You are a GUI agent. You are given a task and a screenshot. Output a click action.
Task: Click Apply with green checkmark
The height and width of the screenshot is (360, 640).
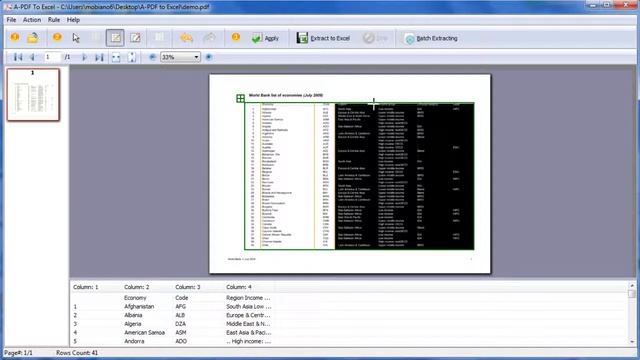point(266,38)
